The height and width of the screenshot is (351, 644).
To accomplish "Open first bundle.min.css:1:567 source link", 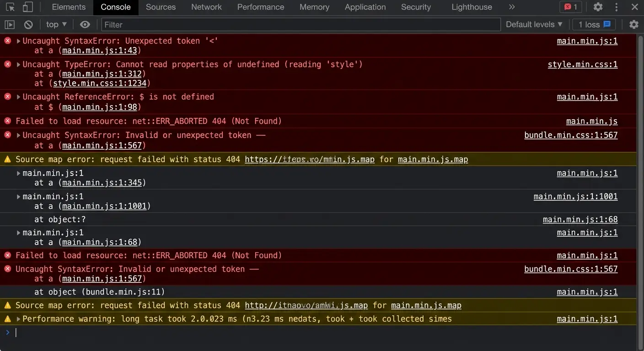I will pos(571,135).
